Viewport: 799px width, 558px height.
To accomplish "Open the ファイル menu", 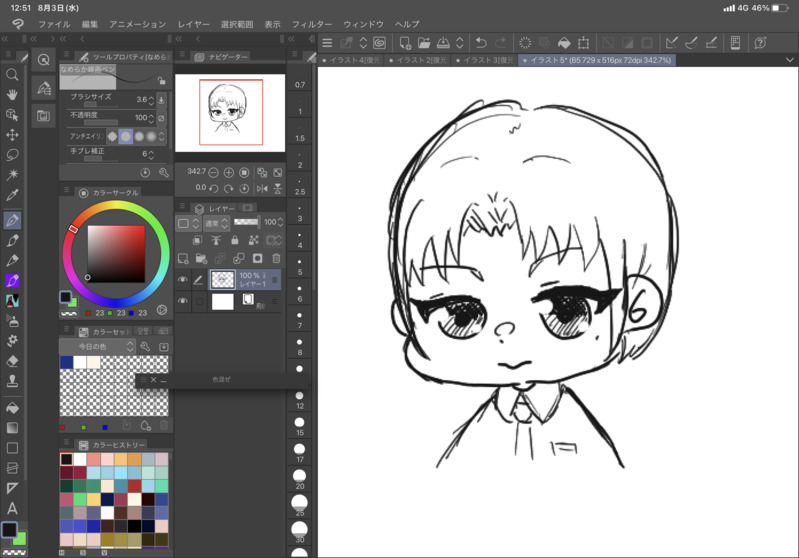I will coord(54,24).
